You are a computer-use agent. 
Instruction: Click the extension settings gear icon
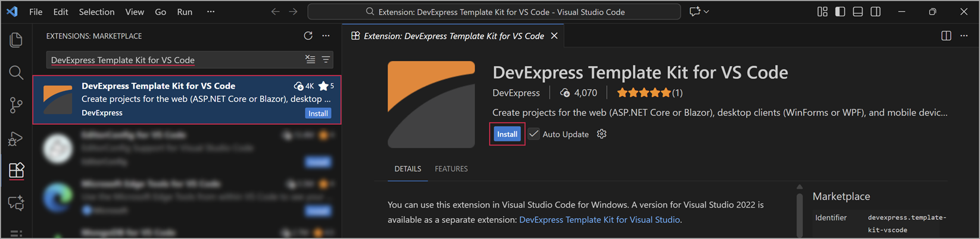[602, 134]
